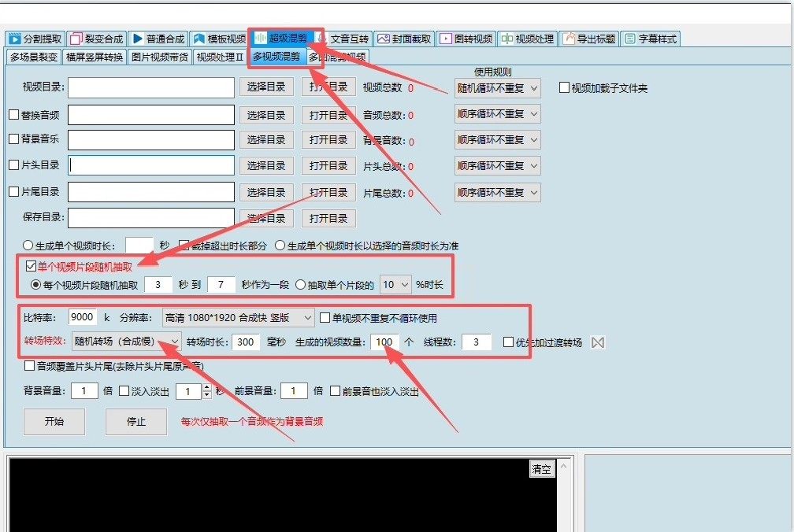Select the 超级混剪 tab
Screen dimensions: 794x532
click(x=281, y=38)
